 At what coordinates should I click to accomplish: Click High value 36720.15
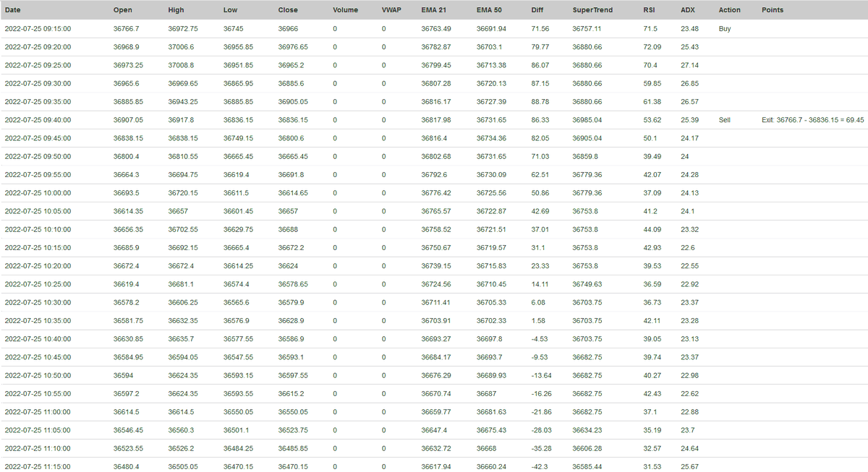point(183,193)
